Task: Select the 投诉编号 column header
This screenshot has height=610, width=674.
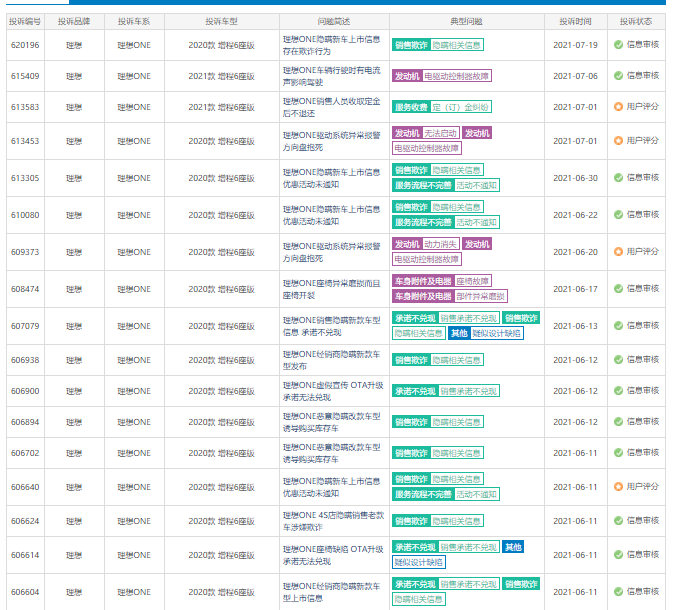Action: click(x=25, y=21)
